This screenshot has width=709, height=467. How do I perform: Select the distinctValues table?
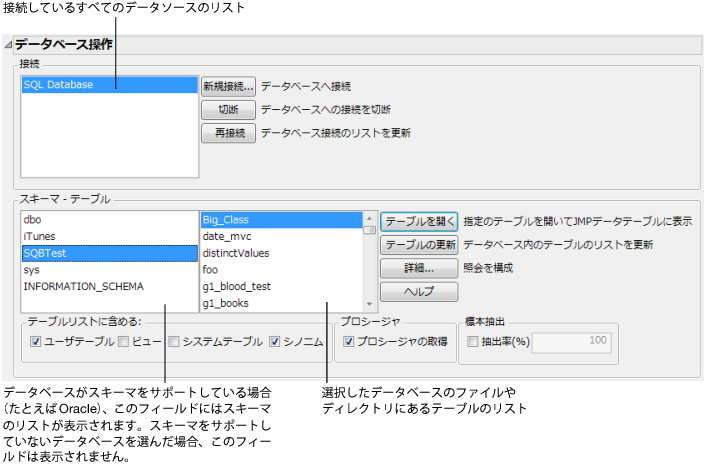pos(281,254)
